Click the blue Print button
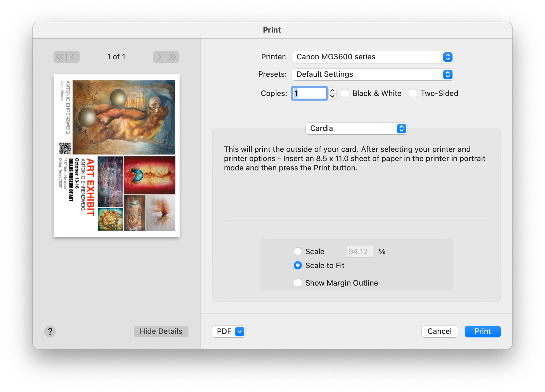The image size is (545, 392). [x=482, y=331]
